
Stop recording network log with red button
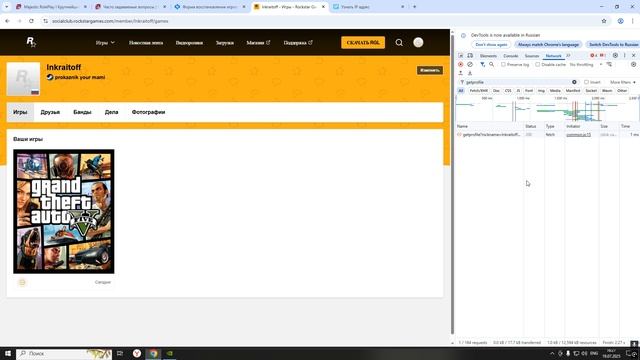tap(460, 64)
